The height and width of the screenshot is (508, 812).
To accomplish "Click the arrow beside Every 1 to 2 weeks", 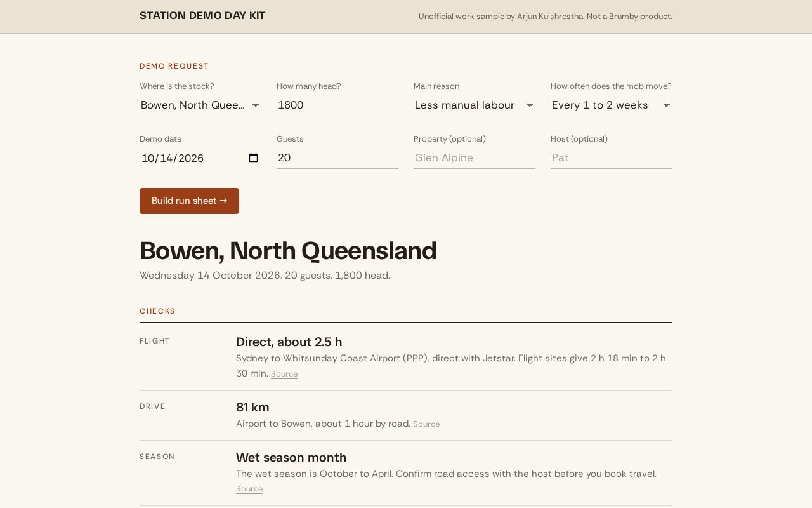I will pos(666,105).
